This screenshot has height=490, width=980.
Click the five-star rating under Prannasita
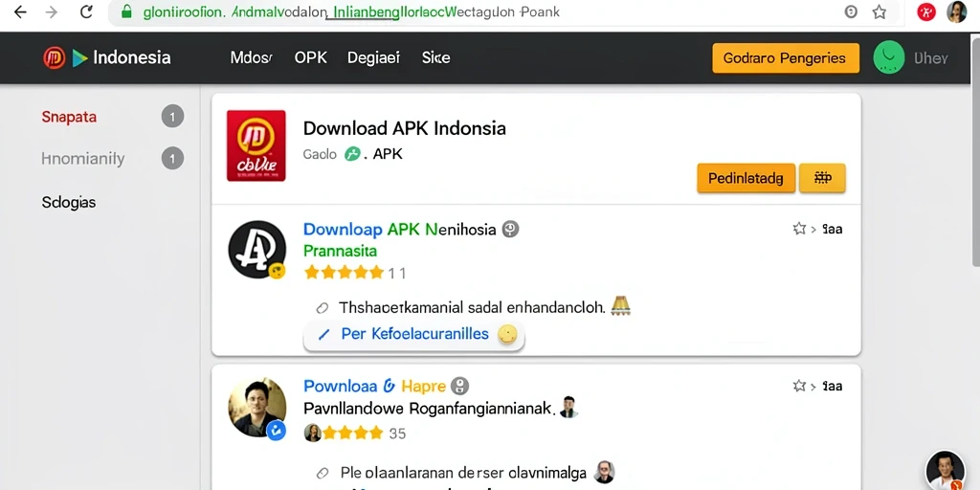(x=344, y=273)
